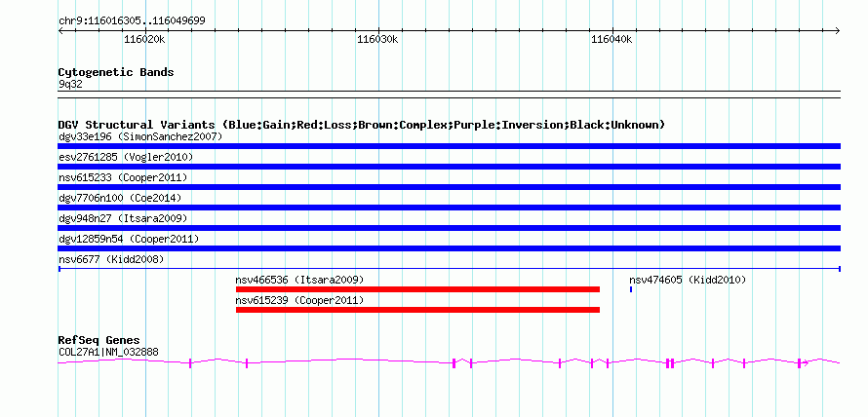This screenshot has height=417, width=868.
Task: Open the esv2761285 (Vogler2010) label
Action: (x=126, y=157)
